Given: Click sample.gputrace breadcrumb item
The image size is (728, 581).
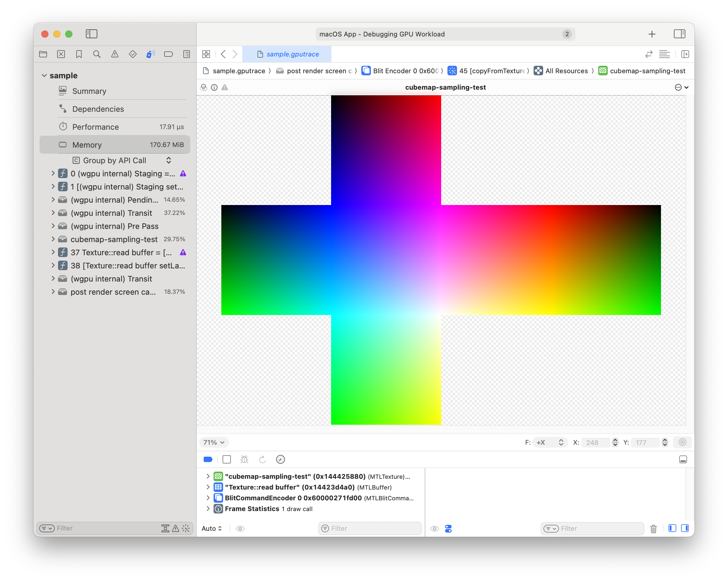Looking at the screenshot, I should (234, 71).
